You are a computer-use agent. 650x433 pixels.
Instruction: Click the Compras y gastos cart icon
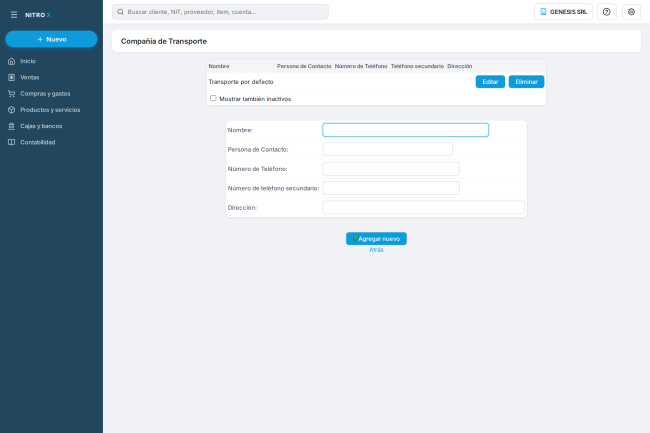pos(12,94)
